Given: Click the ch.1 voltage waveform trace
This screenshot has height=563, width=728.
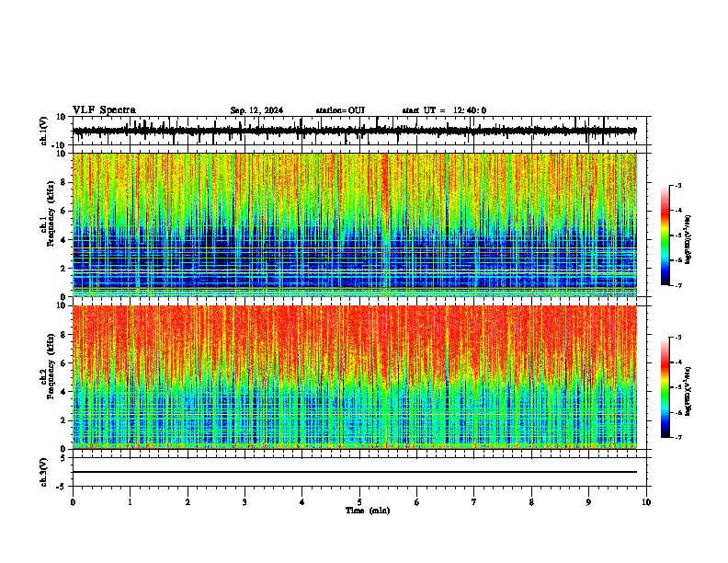Looking at the screenshot, I should (355, 131).
